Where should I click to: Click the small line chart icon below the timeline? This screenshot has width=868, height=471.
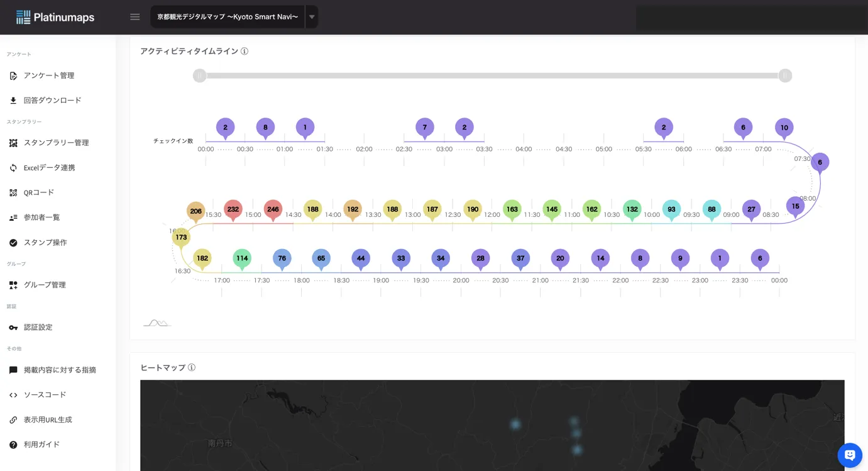[x=157, y=323]
